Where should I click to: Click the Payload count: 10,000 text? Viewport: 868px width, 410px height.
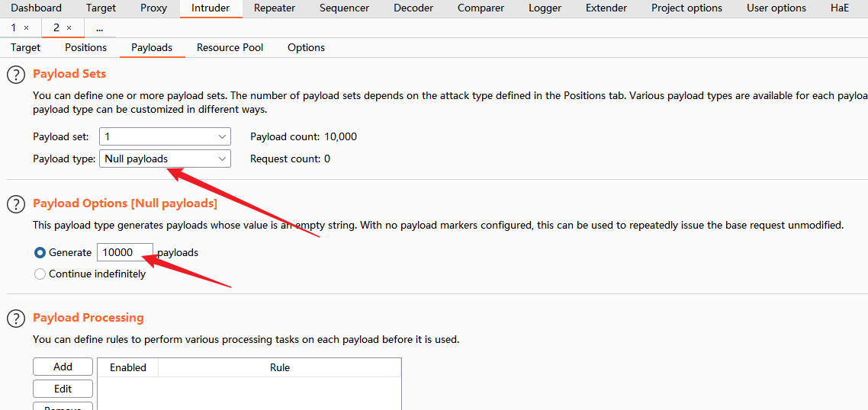tap(304, 136)
